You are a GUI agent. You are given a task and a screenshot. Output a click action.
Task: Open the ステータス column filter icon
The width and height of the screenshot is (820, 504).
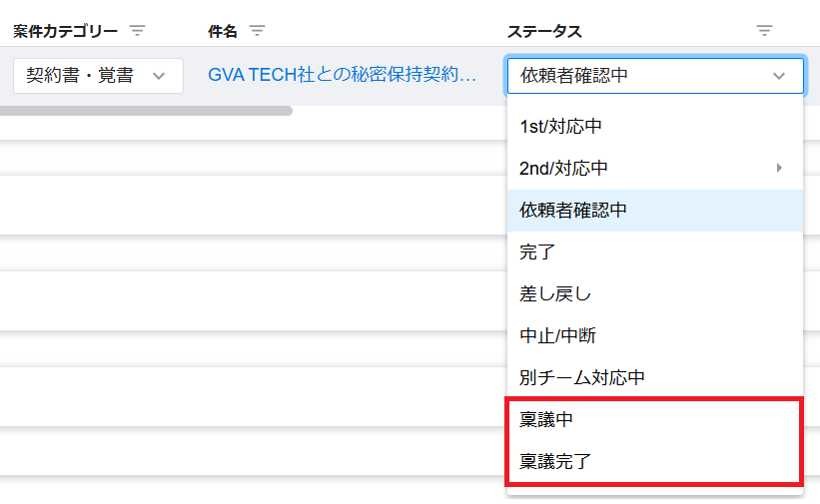pyautogui.click(x=764, y=31)
